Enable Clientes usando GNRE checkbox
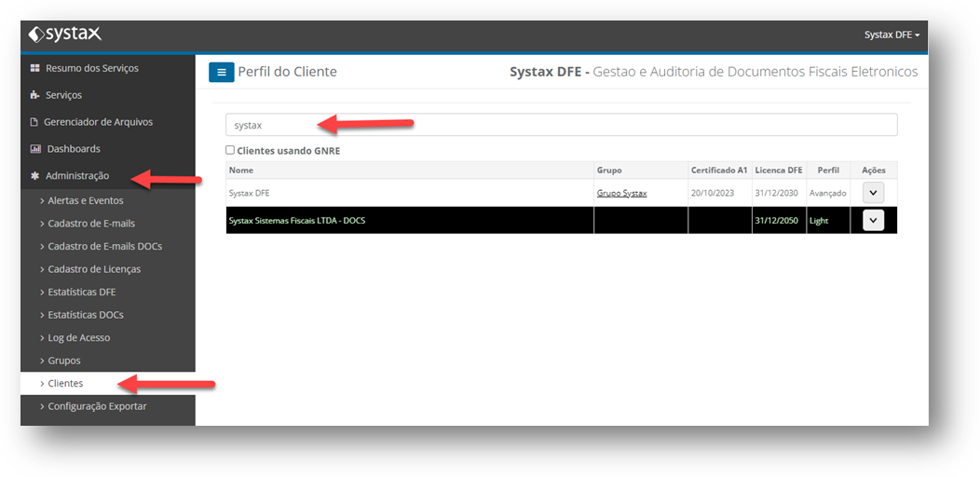 click(230, 150)
